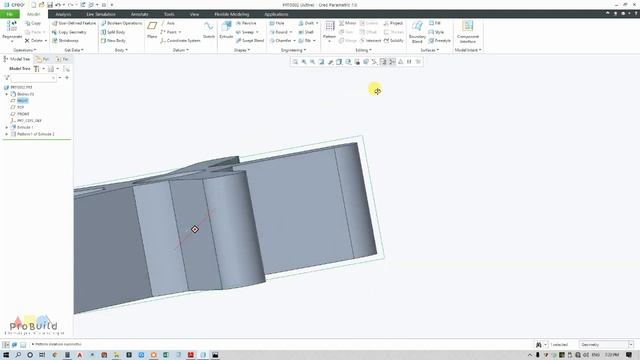The height and width of the screenshot is (360, 640).
Task: Click the Coordinate System tool
Action: click(180, 40)
